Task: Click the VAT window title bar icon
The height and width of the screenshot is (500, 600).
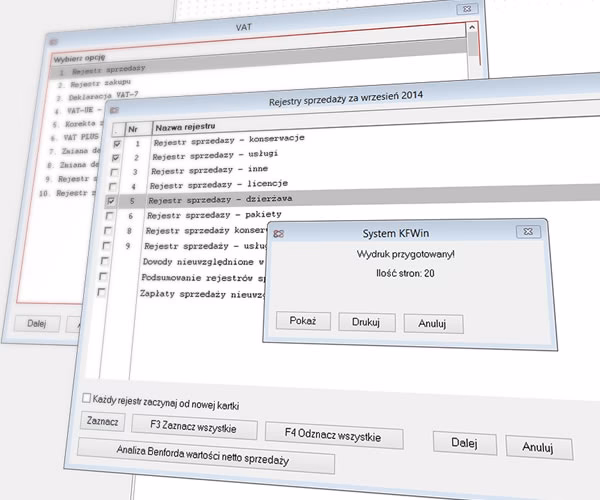Action: pyautogui.click(x=50, y=41)
